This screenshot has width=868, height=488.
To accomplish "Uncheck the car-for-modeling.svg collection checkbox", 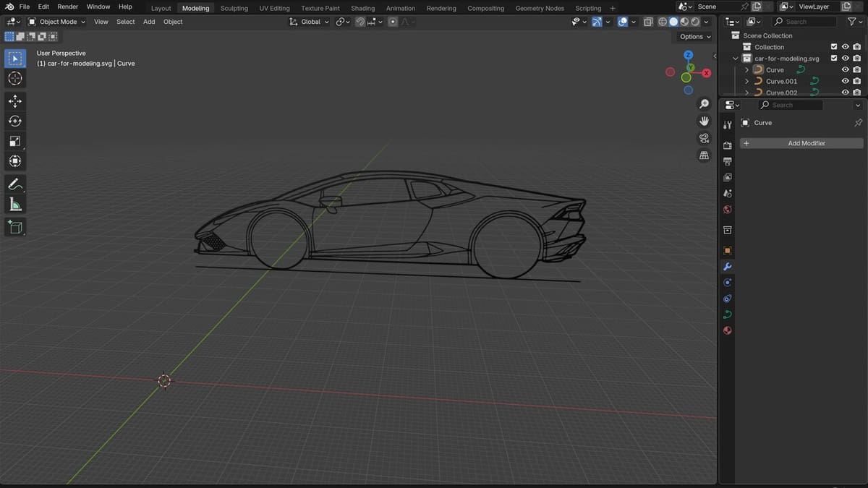I will pos(833,59).
